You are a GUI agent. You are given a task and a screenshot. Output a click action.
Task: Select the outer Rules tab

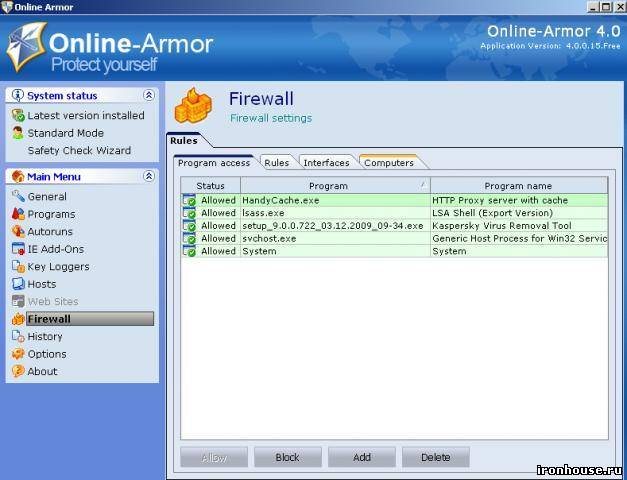coord(184,141)
